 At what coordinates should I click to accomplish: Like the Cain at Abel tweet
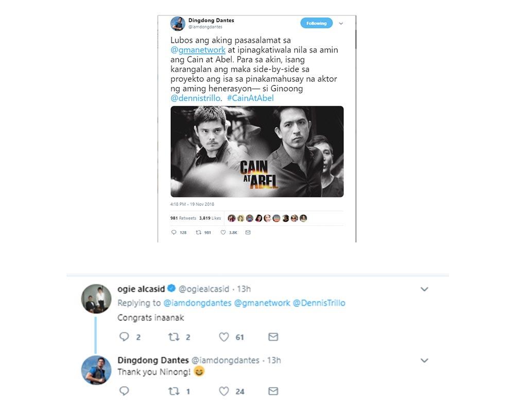click(x=223, y=233)
